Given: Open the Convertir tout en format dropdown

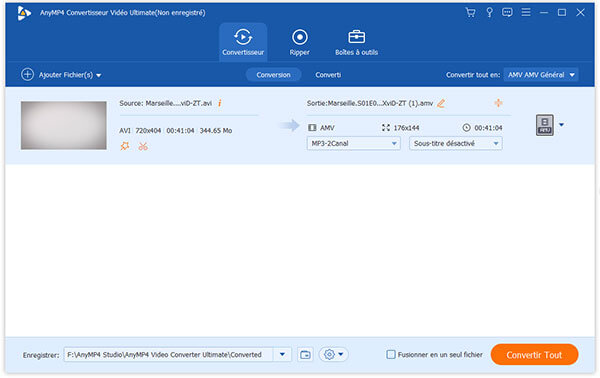Looking at the screenshot, I should pyautogui.click(x=541, y=75).
